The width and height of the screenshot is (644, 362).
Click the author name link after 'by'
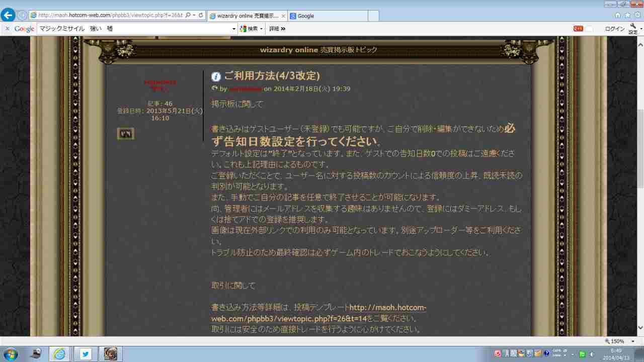click(246, 89)
